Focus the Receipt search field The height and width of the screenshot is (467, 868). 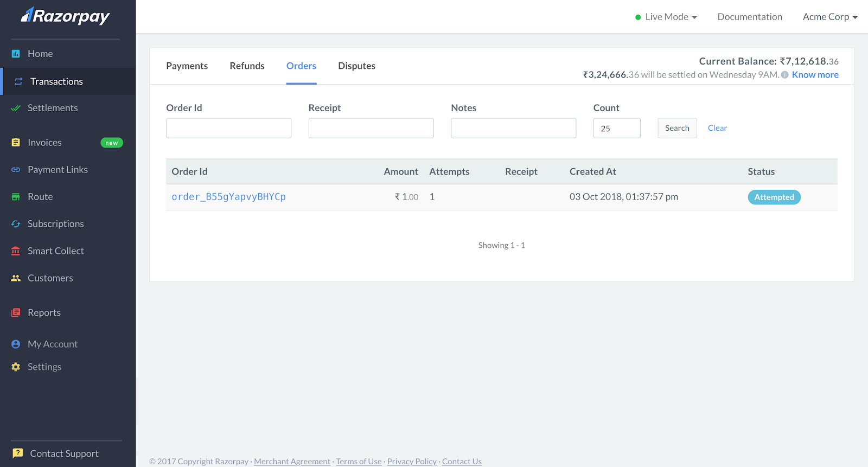371,128
